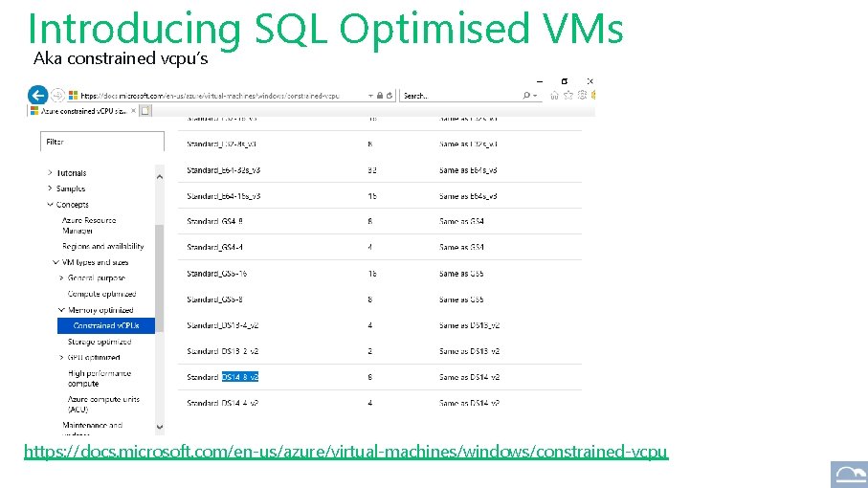
Task: Close the Azure constrained vCPU tab
Action: [x=133, y=111]
